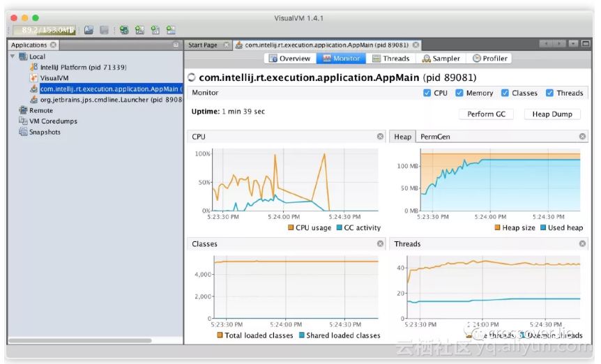Close the Heap memory chart panel

tap(583, 137)
